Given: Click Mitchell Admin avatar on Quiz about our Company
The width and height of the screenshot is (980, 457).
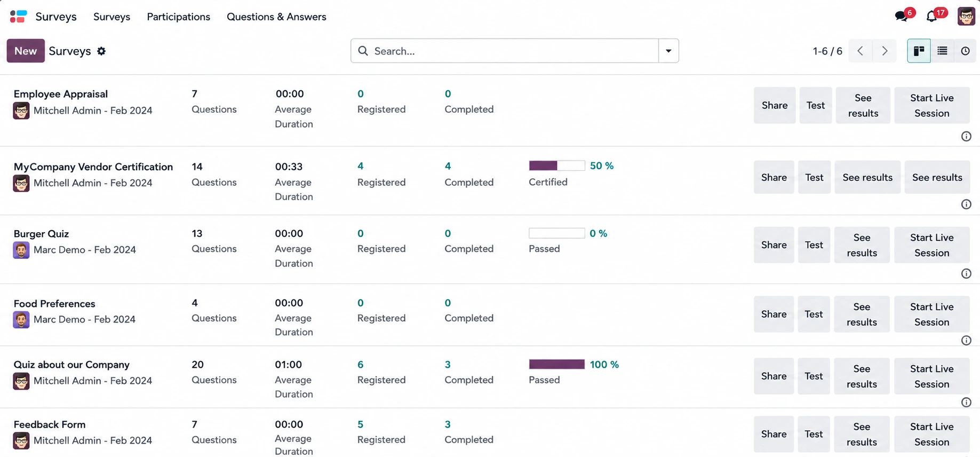Looking at the screenshot, I should (21, 381).
